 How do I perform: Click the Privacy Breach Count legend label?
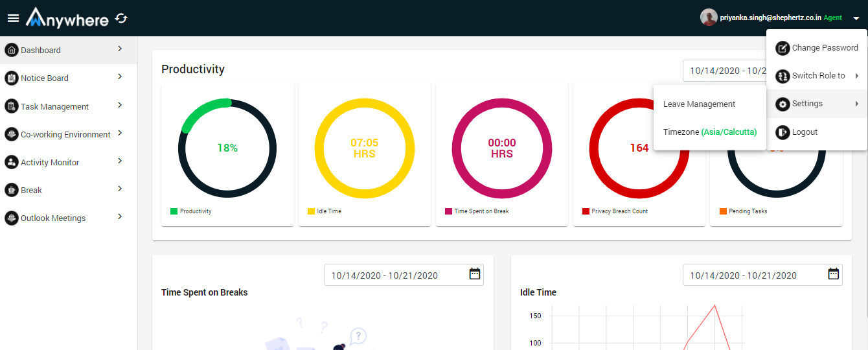point(620,211)
